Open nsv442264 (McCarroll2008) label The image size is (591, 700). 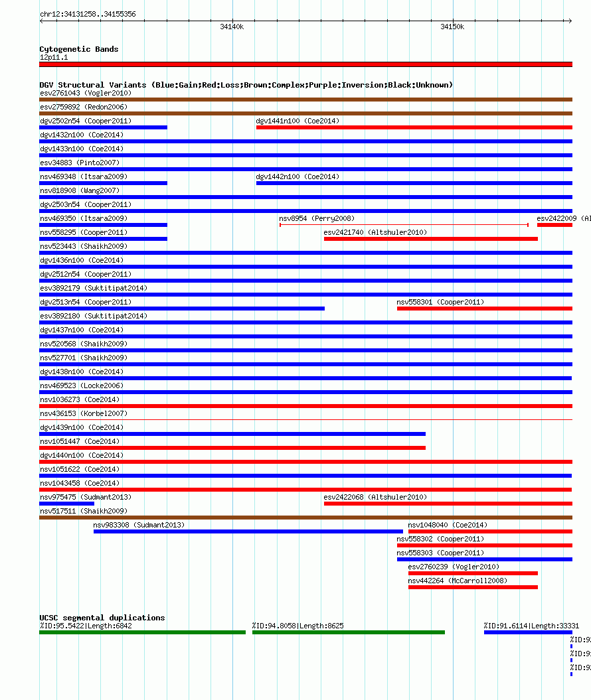click(x=458, y=581)
